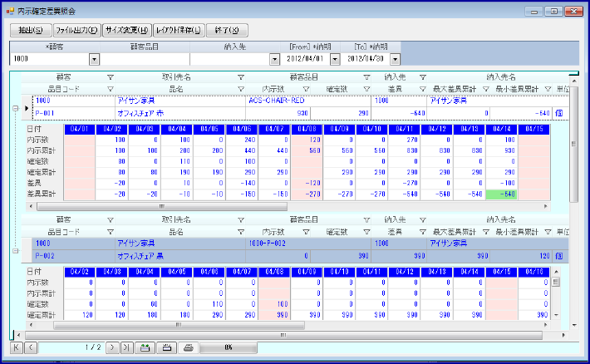Select the green highlighted -640 cell under 04/14
This screenshot has width=590, height=364.
coord(502,194)
